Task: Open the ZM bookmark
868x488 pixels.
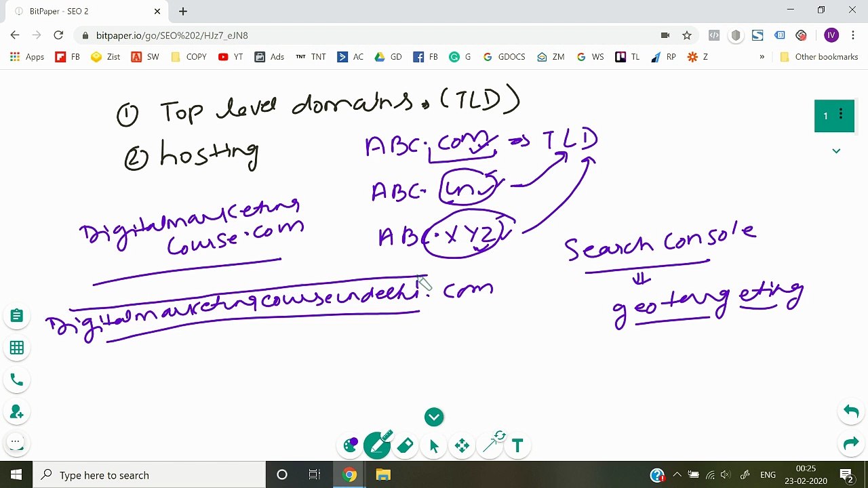Action: coord(551,57)
